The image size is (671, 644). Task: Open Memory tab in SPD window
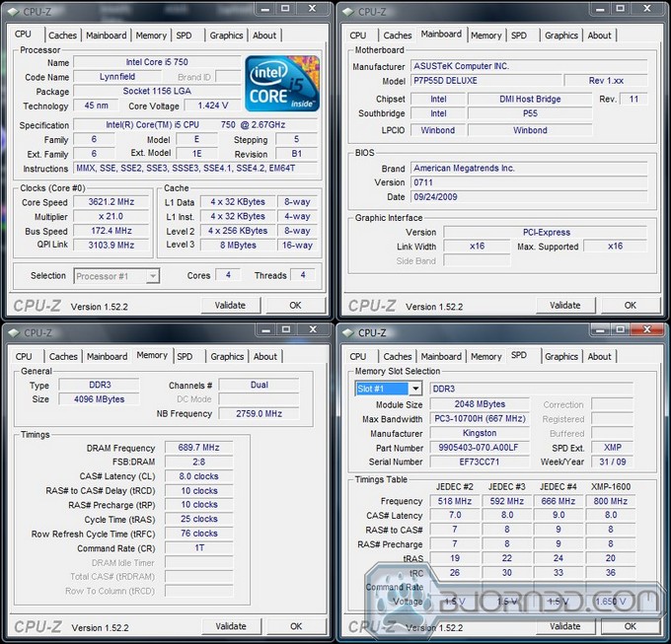(486, 357)
